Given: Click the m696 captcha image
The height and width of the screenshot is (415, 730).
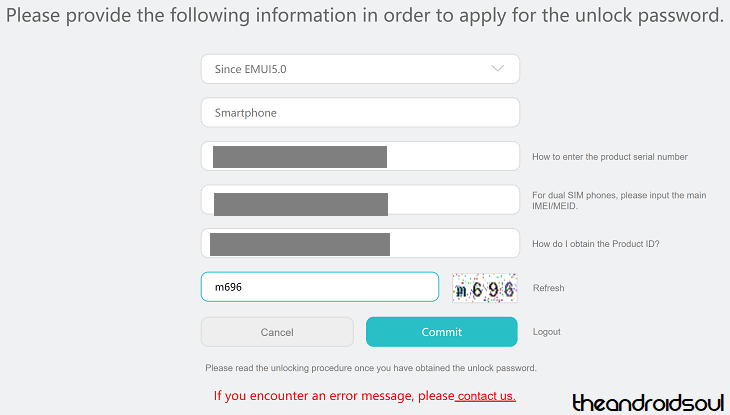Looking at the screenshot, I should pos(484,288).
